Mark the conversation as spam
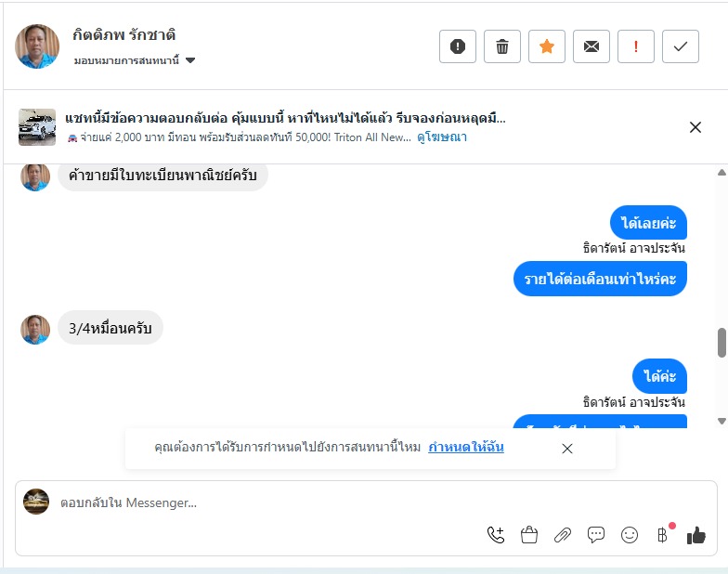The width and height of the screenshot is (728, 574). tap(458, 46)
